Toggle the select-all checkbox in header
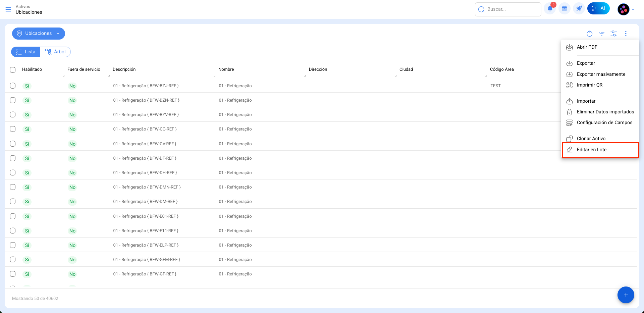Screen dimensions: 644x313 pyautogui.click(x=13, y=70)
